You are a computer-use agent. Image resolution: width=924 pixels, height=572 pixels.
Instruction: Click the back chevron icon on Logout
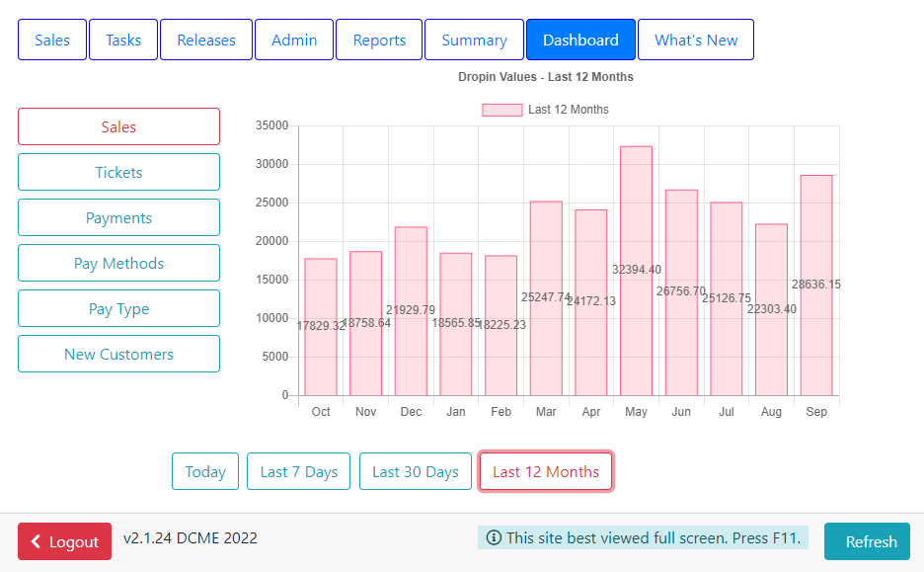click(36, 541)
